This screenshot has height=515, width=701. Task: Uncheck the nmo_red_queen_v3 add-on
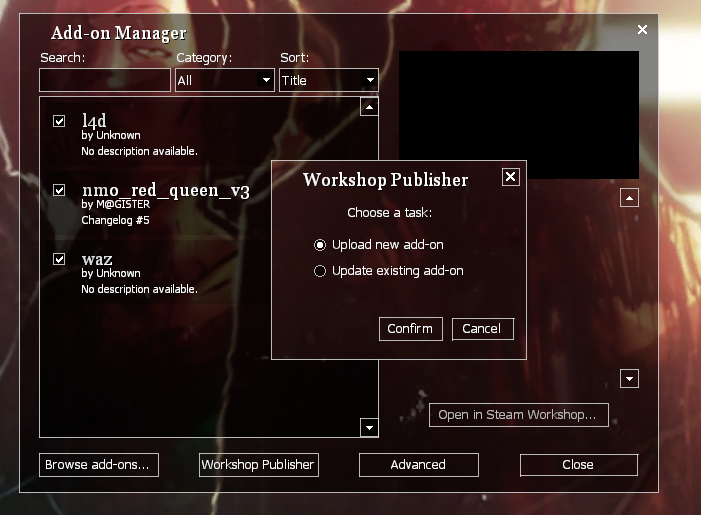[59, 190]
